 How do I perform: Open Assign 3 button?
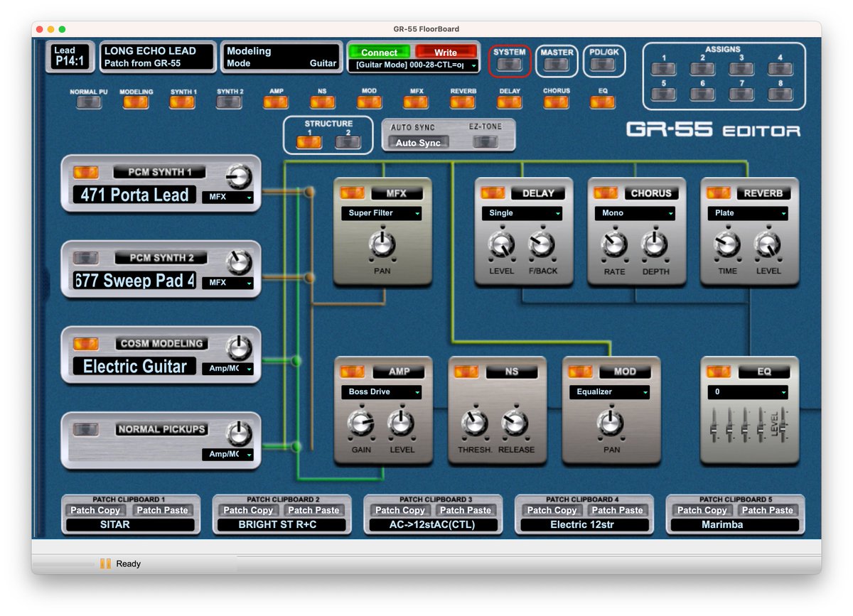pos(741,69)
